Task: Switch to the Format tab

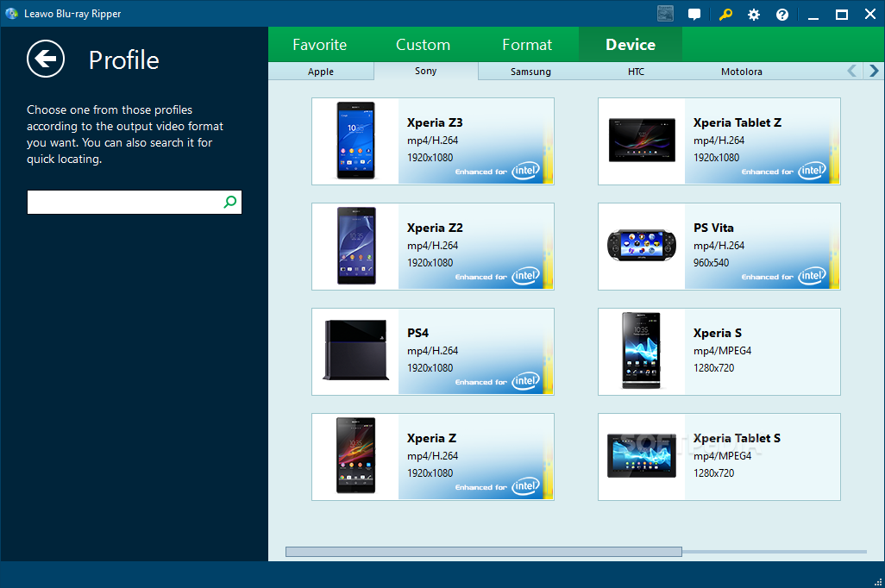Action: [527, 45]
